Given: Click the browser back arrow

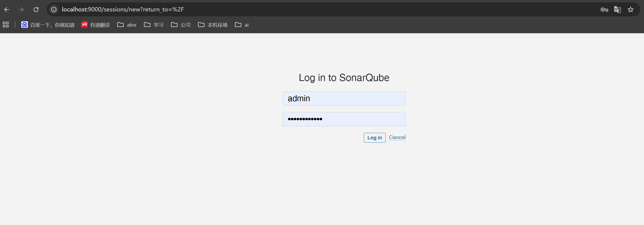Looking at the screenshot, I should coord(7,10).
